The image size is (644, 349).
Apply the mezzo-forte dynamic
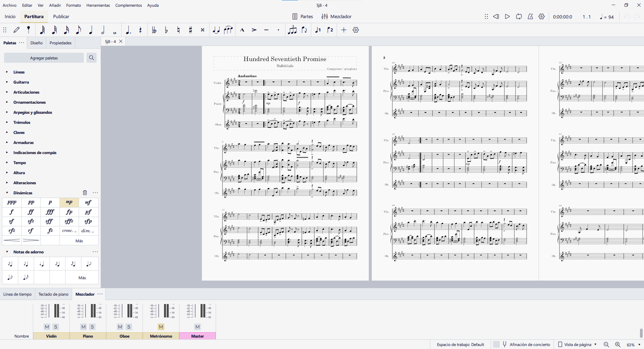(x=88, y=202)
